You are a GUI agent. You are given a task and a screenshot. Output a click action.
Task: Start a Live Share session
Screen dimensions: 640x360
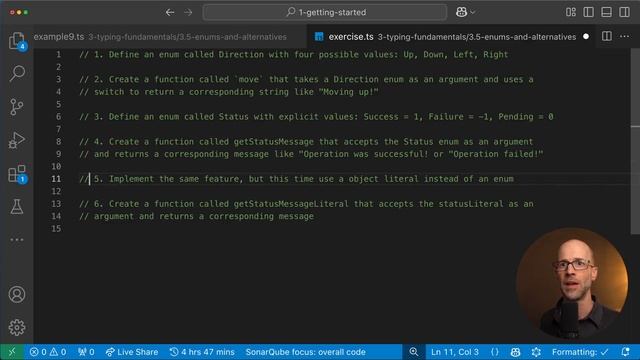pyautogui.click(x=132, y=352)
